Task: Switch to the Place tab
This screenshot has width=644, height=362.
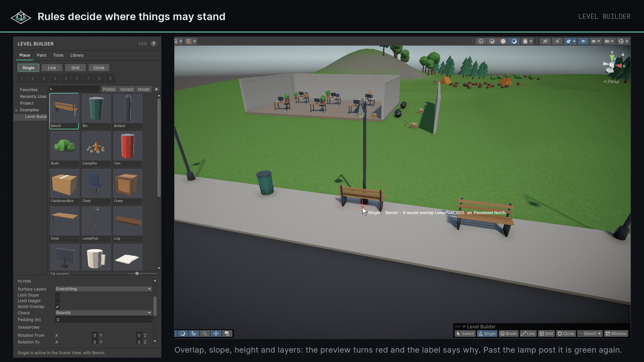Action: coord(25,55)
